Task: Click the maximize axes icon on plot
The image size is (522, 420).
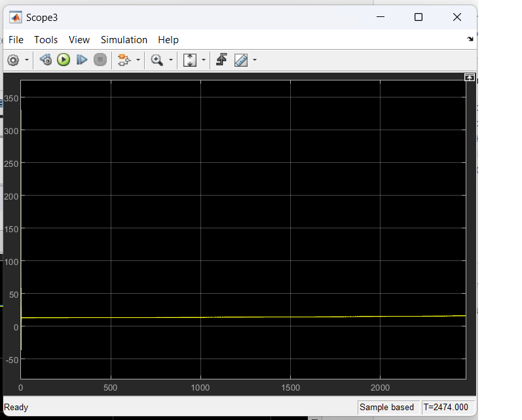Action: tap(470, 77)
